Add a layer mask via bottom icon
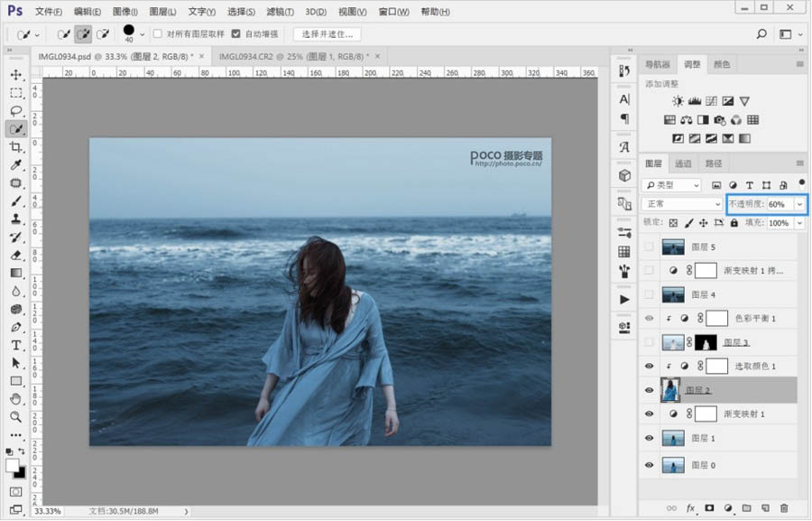The width and height of the screenshot is (812, 521). (708, 508)
